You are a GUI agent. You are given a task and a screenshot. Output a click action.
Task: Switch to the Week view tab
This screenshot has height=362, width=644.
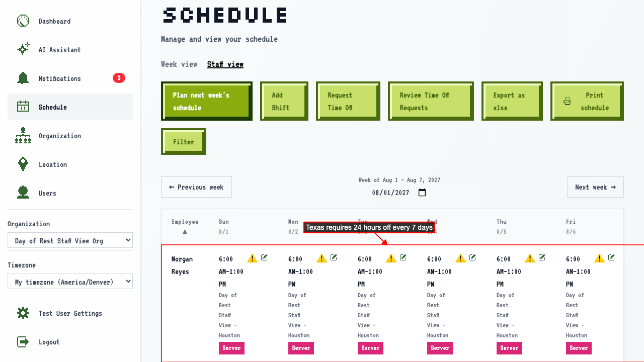[179, 64]
